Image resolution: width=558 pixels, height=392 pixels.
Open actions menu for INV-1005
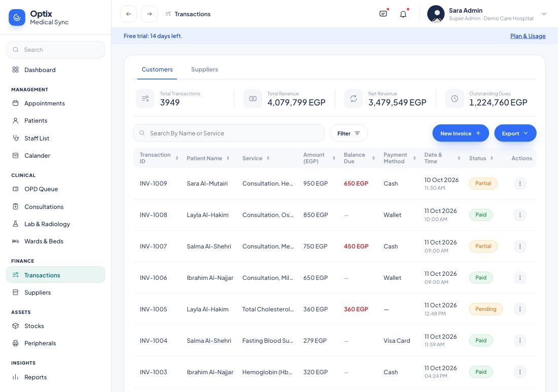point(520,309)
